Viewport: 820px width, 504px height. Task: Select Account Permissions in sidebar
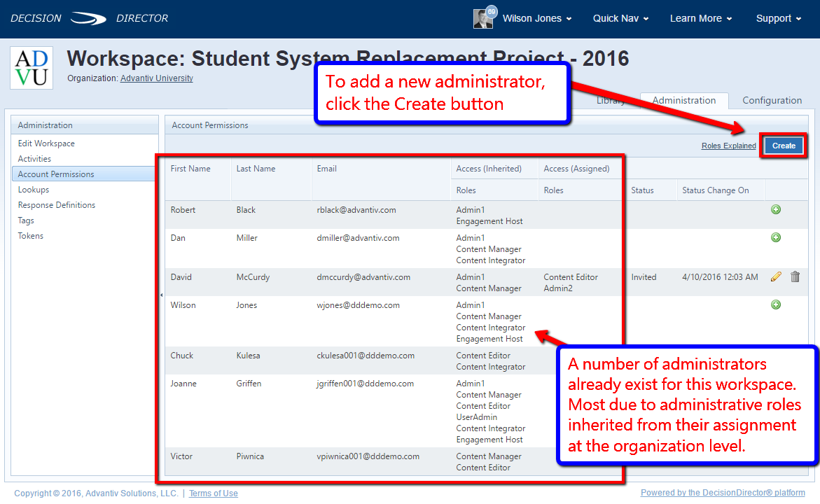pyautogui.click(x=83, y=174)
